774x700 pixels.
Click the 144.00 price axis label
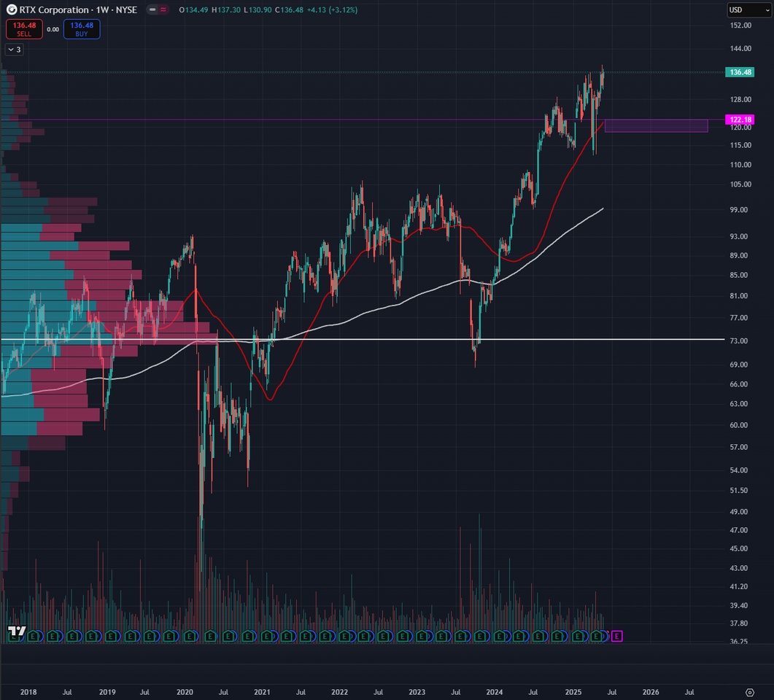740,48
